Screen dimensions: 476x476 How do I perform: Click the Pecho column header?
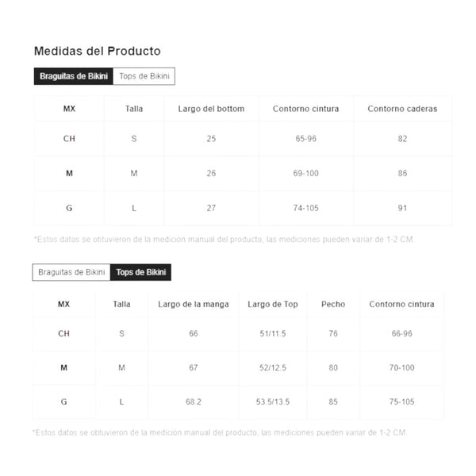[333, 304]
